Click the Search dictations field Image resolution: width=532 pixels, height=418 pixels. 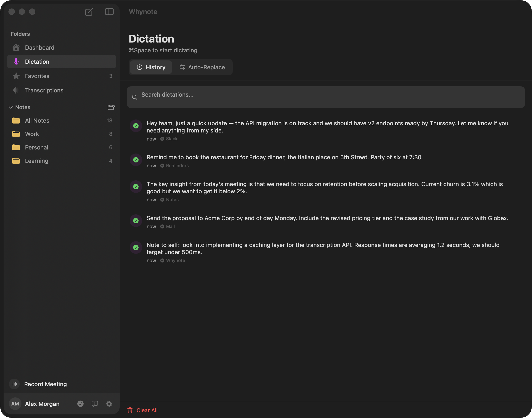click(326, 97)
